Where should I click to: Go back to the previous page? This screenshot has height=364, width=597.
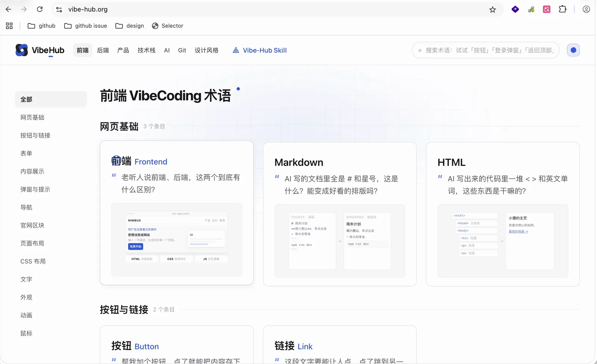pyautogui.click(x=8, y=9)
